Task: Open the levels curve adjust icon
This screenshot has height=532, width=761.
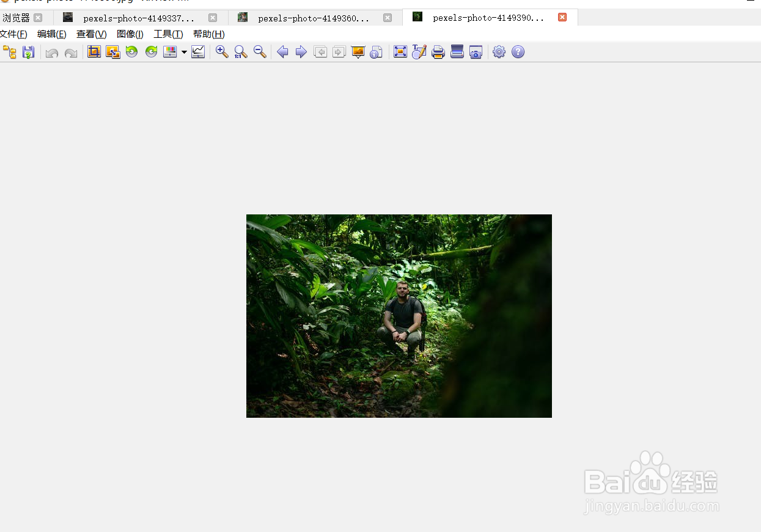Action: pos(198,52)
